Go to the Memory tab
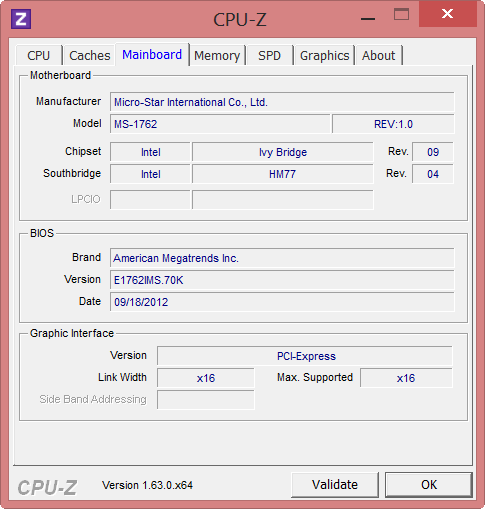Viewport: 485px width, 509px height. tap(217, 55)
